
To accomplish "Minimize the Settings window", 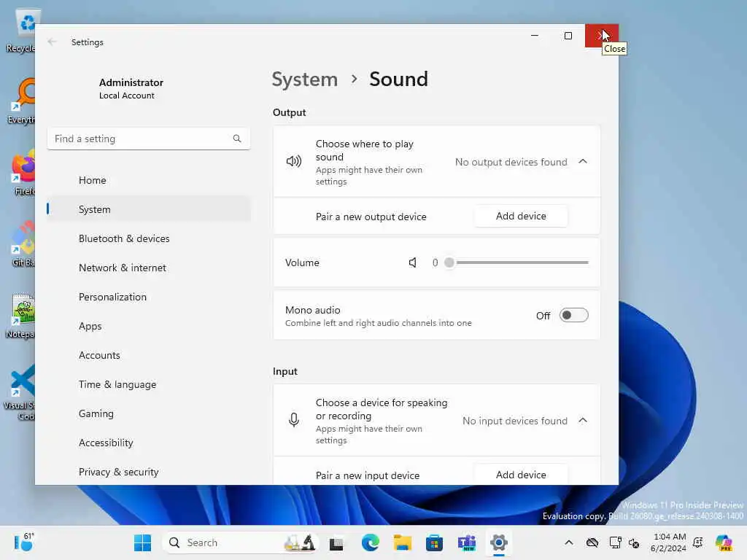I will [x=535, y=36].
